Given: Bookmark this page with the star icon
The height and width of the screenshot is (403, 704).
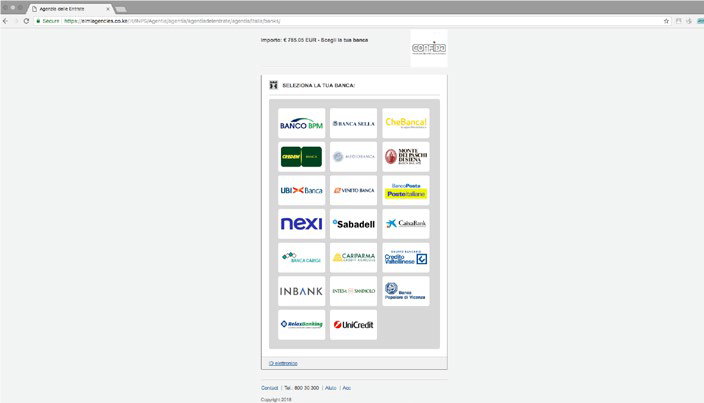Looking at the screenshot, I should 666,21.
